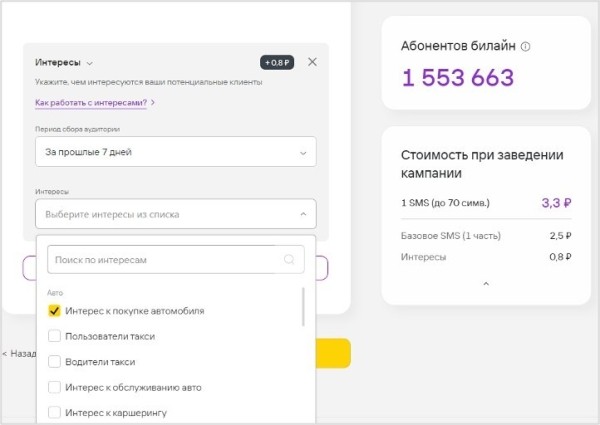Click the info icon beside Абонентов билайн
Screen dimensions: 600x425
pyautogui.click(x=526, y=46)
